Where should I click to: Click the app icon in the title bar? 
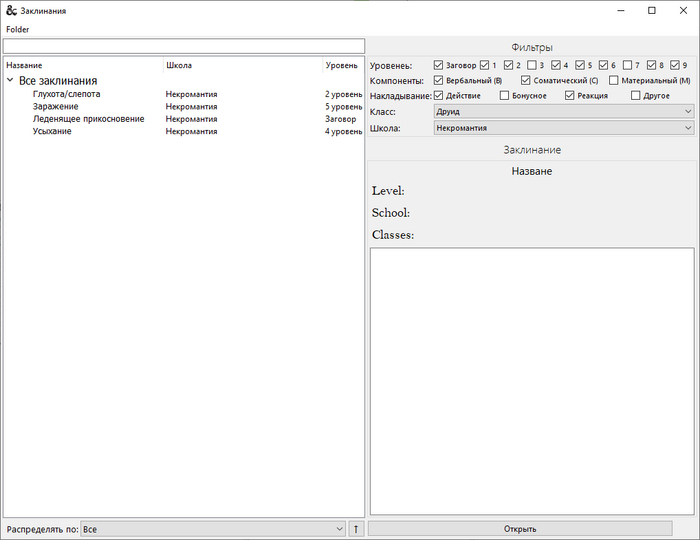pos(11,10)
